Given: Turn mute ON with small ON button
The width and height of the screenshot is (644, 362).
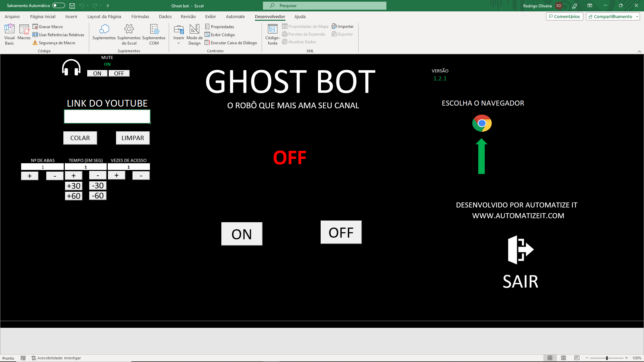Looking at the screenshot, I should tap(97, 73).
